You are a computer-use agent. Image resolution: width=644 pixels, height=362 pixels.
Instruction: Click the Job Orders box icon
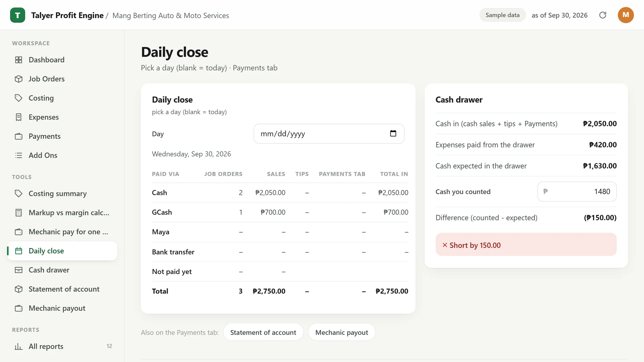19,79
